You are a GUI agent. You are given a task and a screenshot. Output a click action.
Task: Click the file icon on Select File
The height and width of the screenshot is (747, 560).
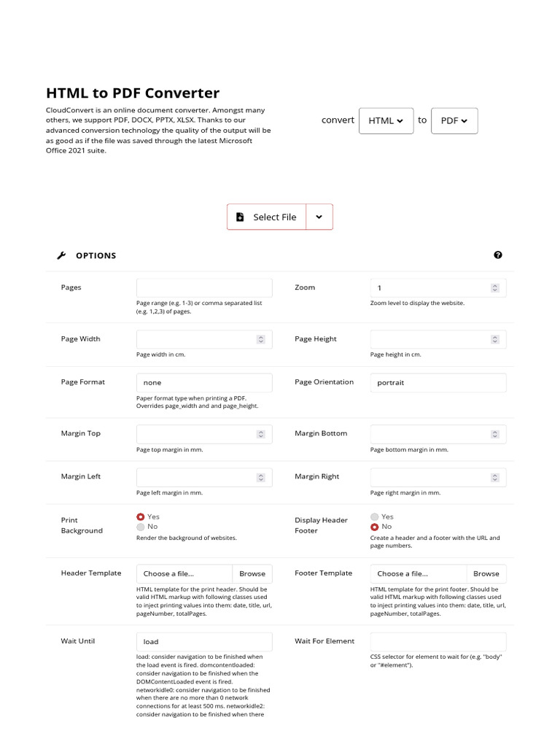click(241, 217)
